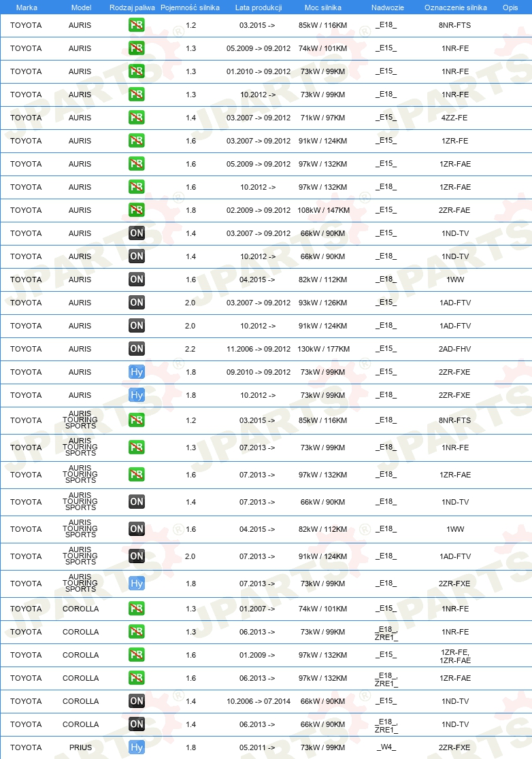
Task: Select the 2AD-FHV engine code cell
Action: (x=454, y=349)
